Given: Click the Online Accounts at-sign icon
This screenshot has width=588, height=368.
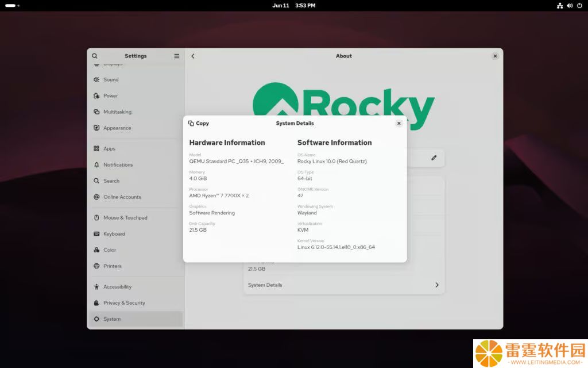Looking at the screenshot, I should (x=96, y=197).
